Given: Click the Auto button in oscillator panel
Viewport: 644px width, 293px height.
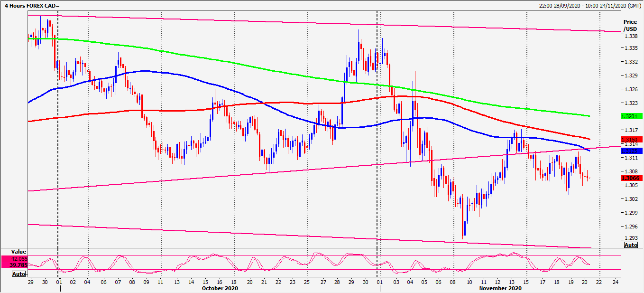Looking at the screenshot, I should (18, 274).
